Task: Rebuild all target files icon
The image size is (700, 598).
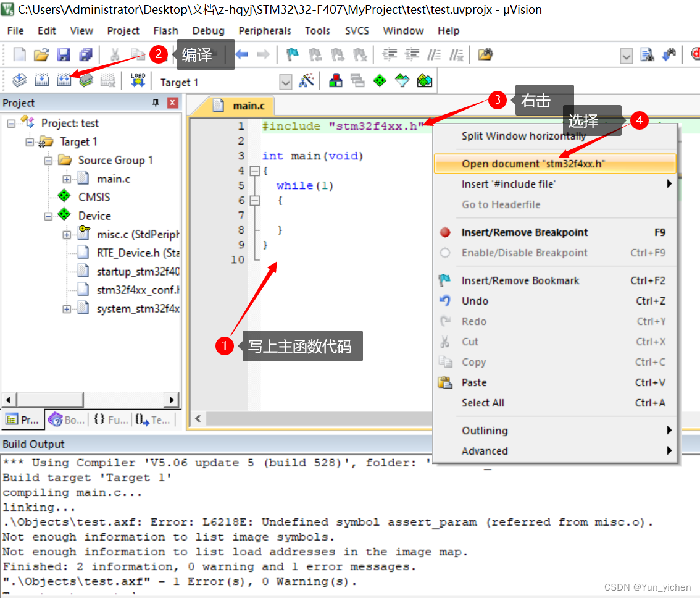Action: point(64,80)
